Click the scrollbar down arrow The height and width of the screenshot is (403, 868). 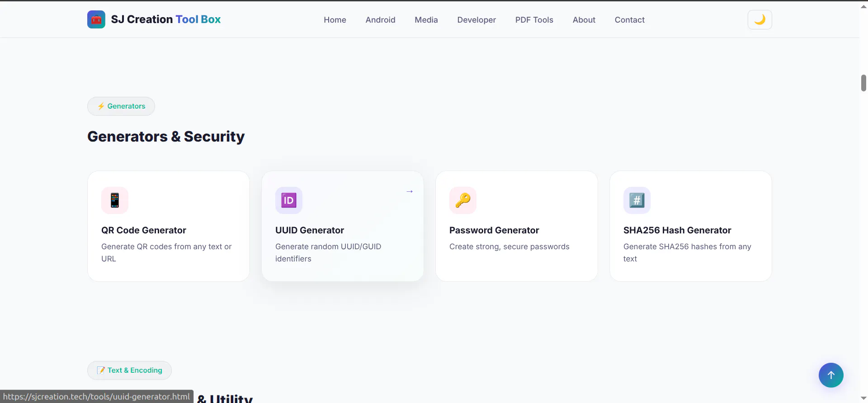pos(863,398)
